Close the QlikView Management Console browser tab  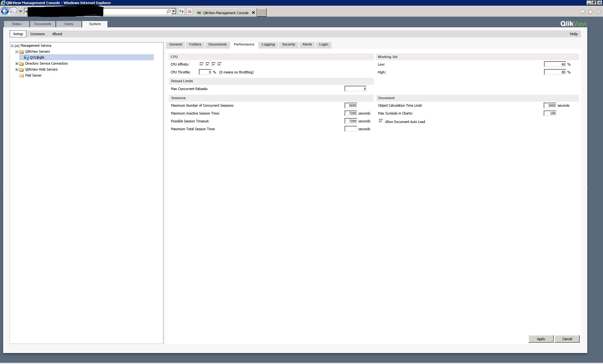tap(253, 13)
